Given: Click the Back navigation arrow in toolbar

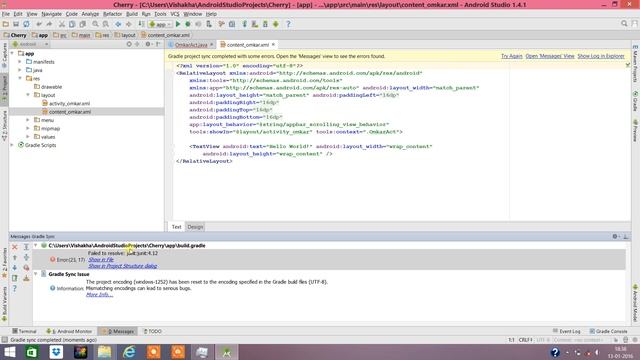Looking at the screenshot, I should (x=118, y=24).
